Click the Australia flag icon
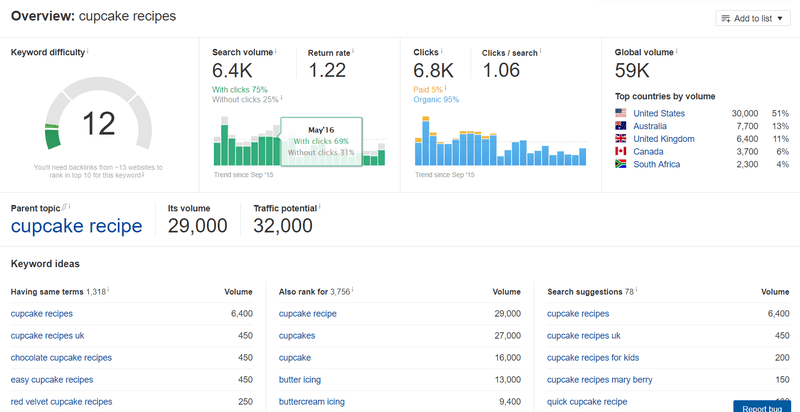 coord(620,126)
